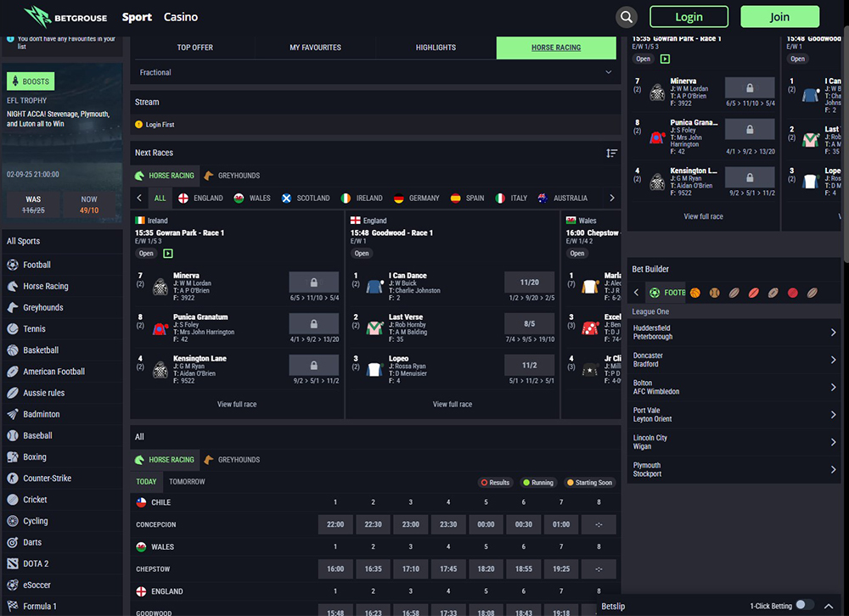The height and width of the screenshot is (616, 849).
Task: Toggle the 1-Click Betting switch
Action: [x=803, y=606]
